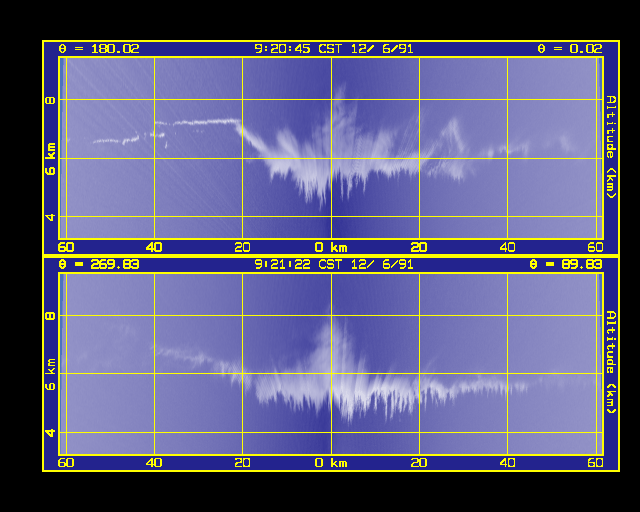Viewport: 640px width, 512px height.
Task: Click the 9:21:22 CST 12/ 6/91 timestamp
Action: point(334,265)
